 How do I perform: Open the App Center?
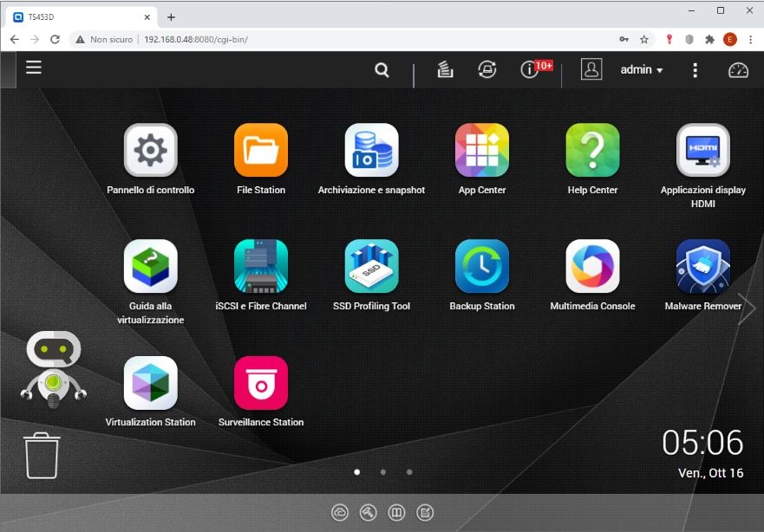[482, 151]
